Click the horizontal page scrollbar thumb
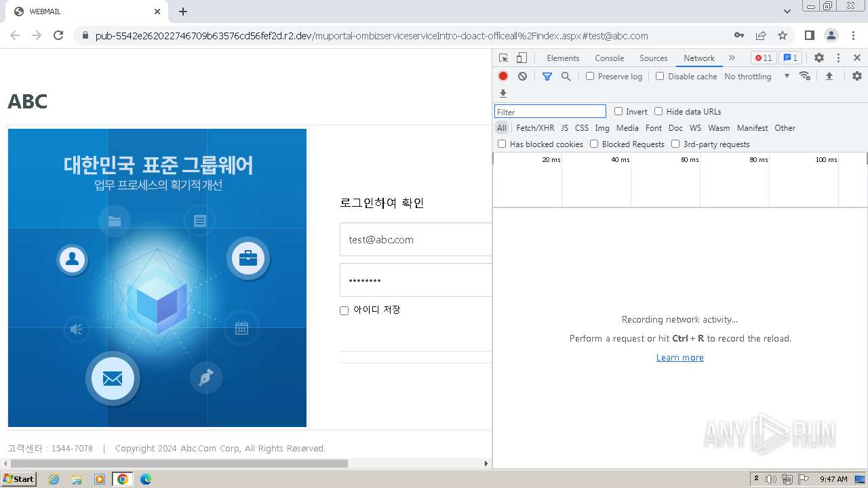 coord(178,464)
